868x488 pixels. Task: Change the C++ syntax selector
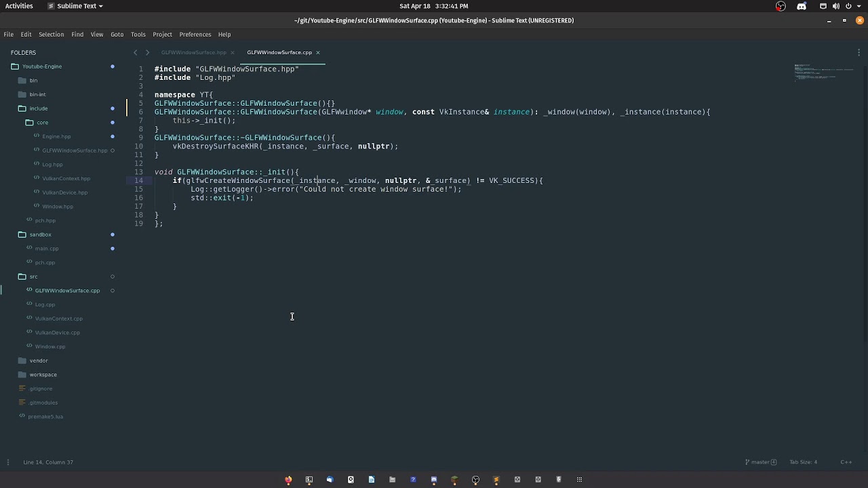click(846, 462)
